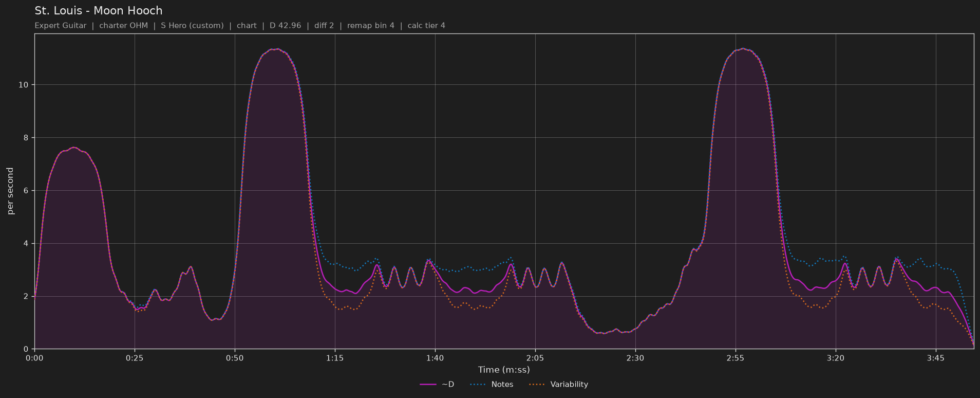The width and height of the screenshot is (980, 398).
Task: Click the 'S Hero (custom)' label
Action: click(192, 26)
